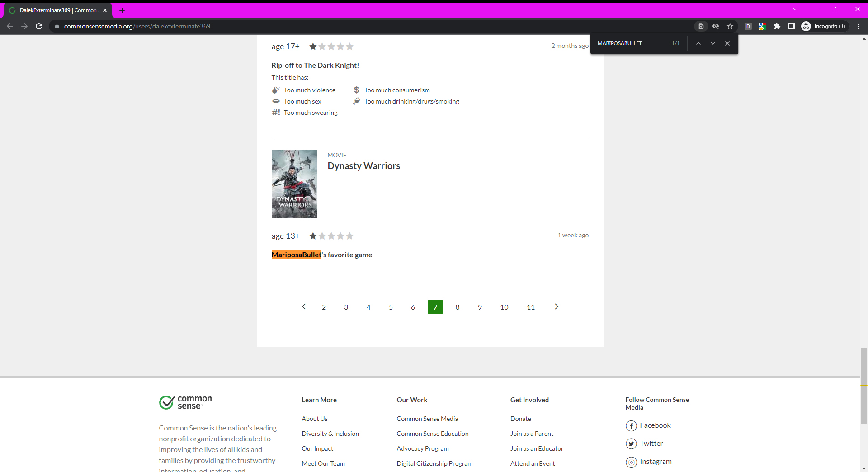Expand the tab search chevron
This screenshot has height=472, width=868.
[795, 9]
